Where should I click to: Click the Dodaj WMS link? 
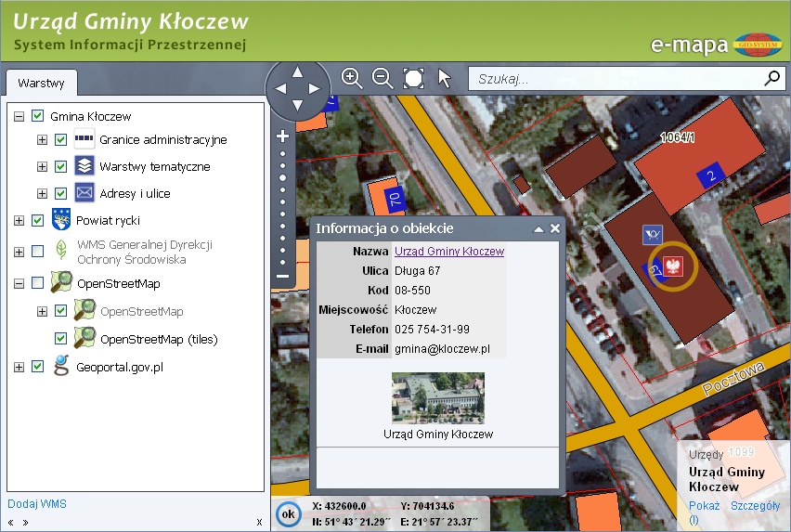click(37, 504)
